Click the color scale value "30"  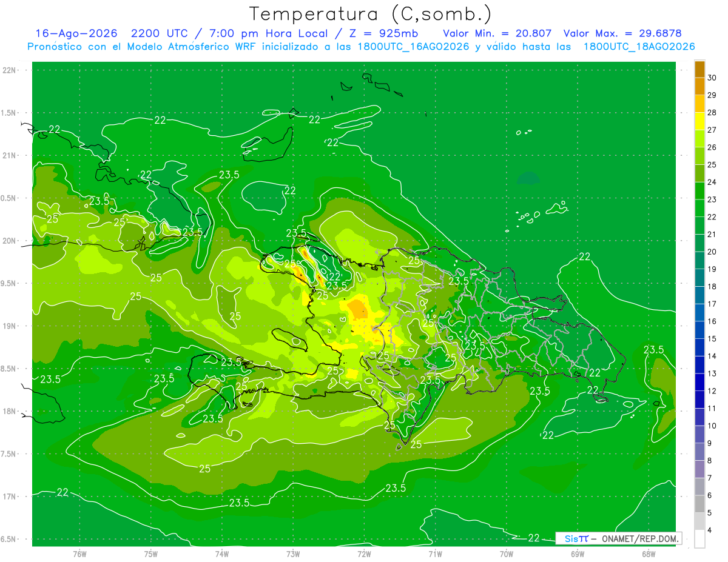pyautogui.click(x=712, y=78)
